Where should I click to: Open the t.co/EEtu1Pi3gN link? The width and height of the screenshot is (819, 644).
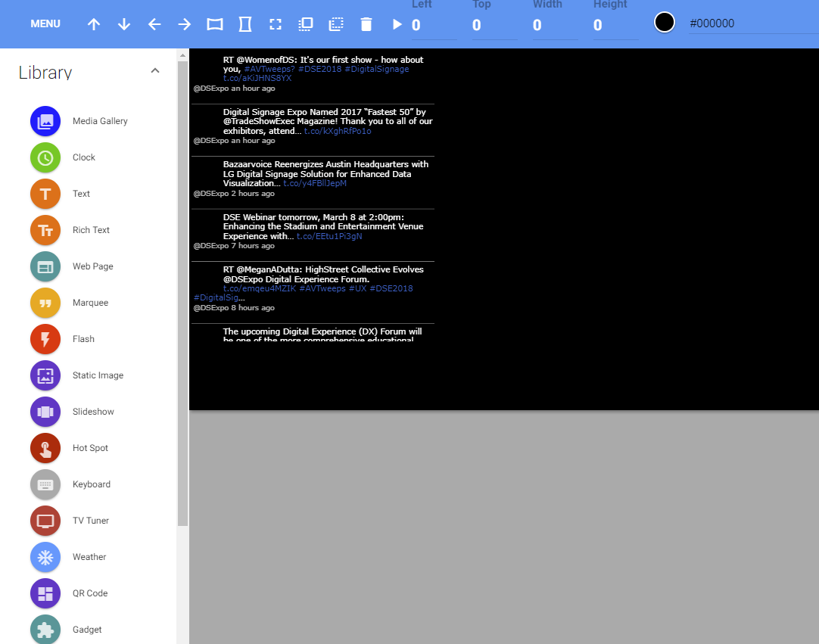point(329,236)
